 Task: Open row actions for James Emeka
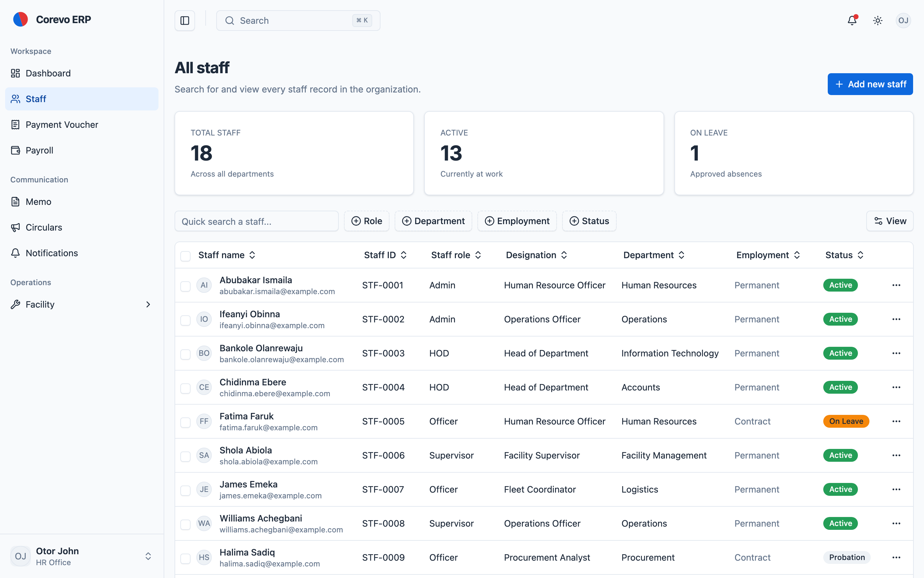pos(896,489)
